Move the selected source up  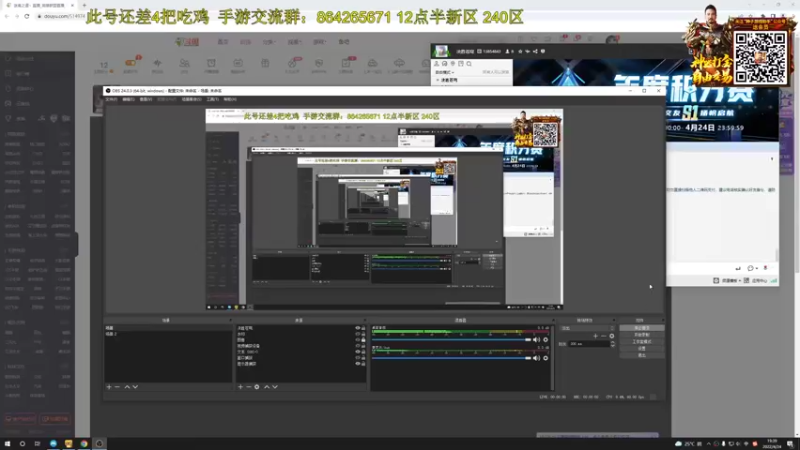pos(267,387)
